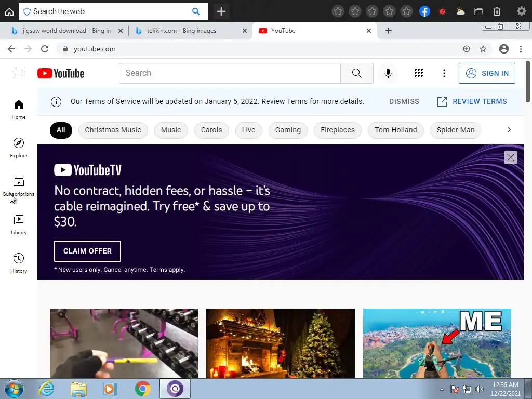Open Subscriptions in the sidebar

click(x=19, y=187)
